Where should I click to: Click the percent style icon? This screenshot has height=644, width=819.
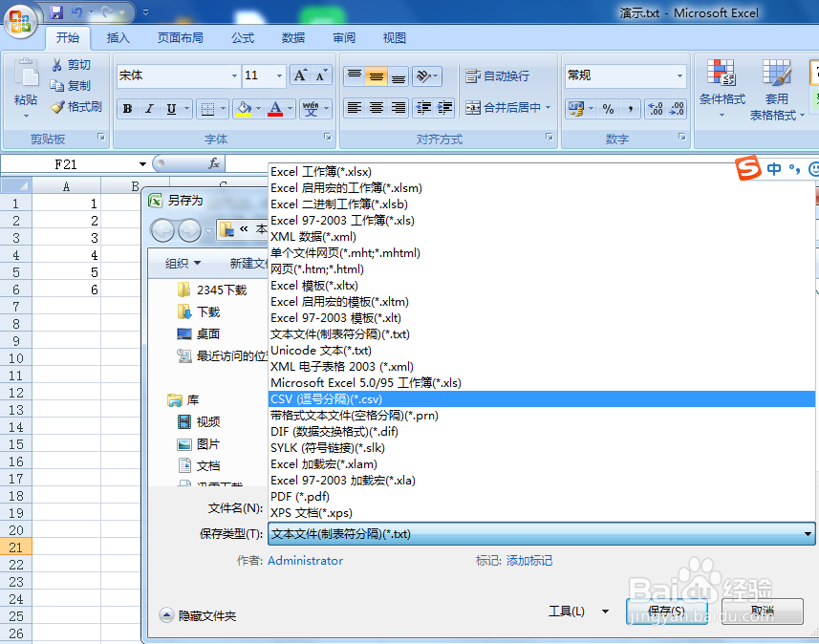coord(608,109)
